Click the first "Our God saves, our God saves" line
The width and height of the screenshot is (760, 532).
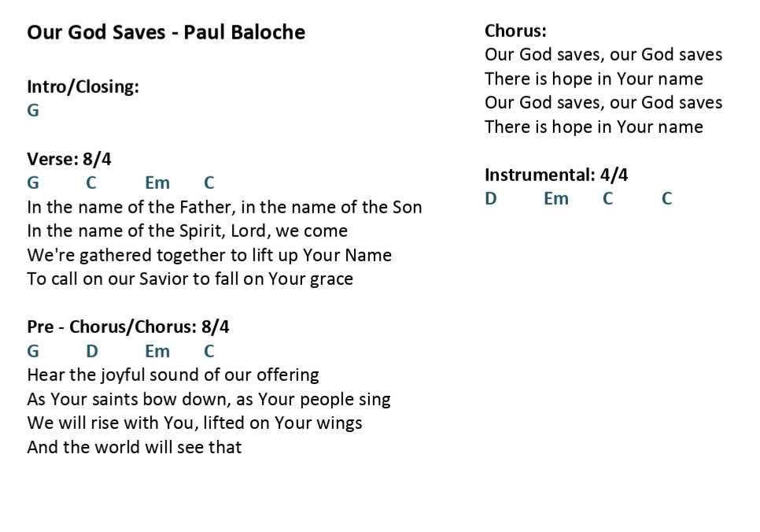(x=603, y=55)
